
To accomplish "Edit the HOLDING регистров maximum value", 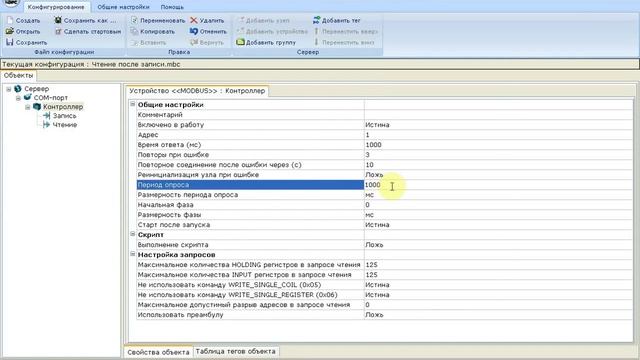I will pos(498,265).
